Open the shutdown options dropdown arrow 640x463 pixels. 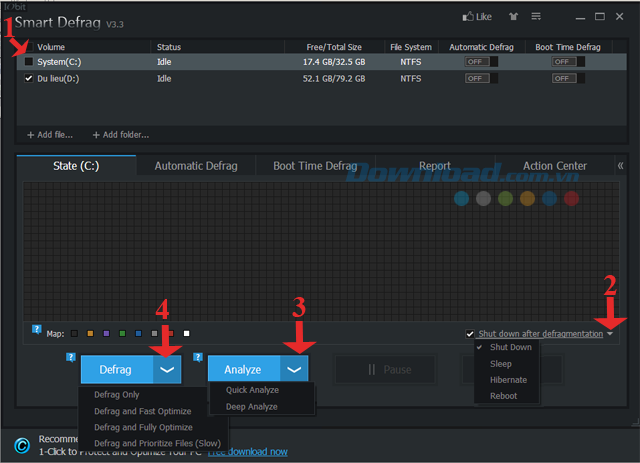click(x=610, y=334)
